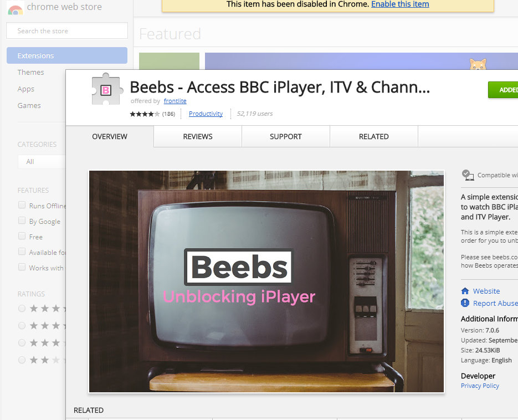Toggle the Runs Offline checkbox

coord(22,205)
